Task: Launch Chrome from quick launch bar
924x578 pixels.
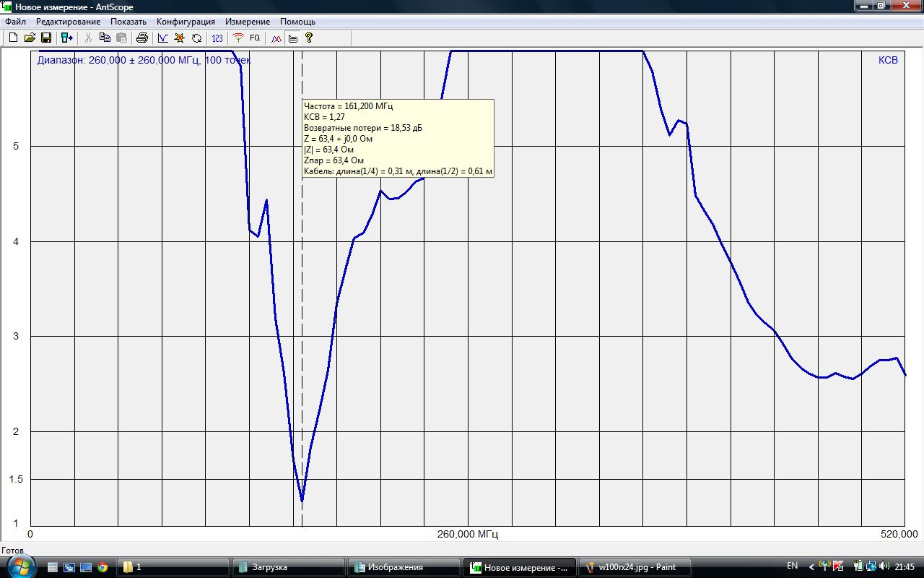Action: (x=103, y=567)
